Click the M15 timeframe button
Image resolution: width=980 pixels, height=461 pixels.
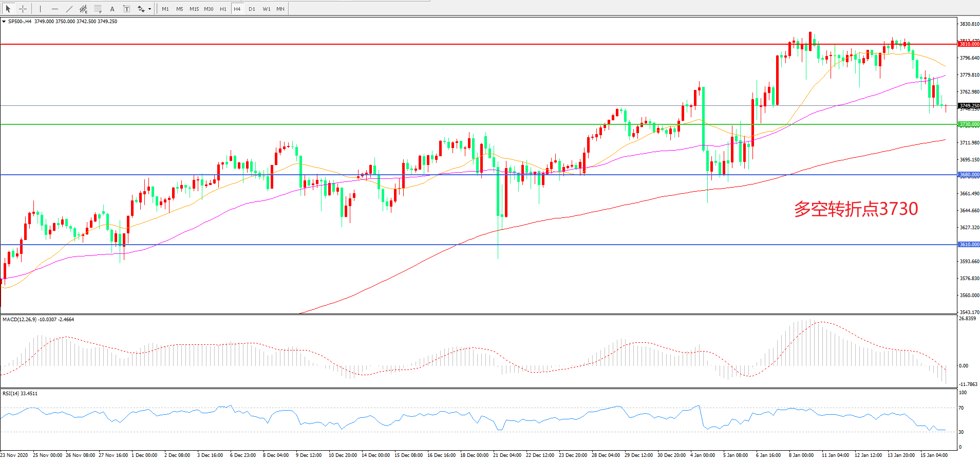[x=194, y=9]
